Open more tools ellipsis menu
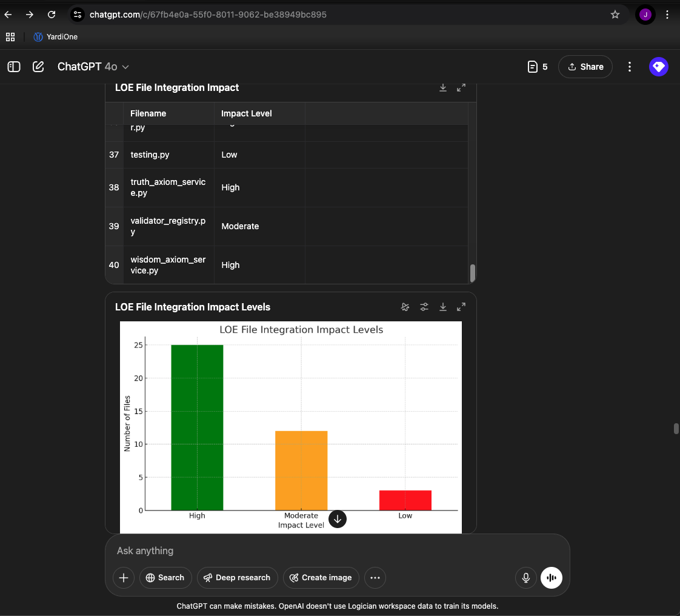 (375, 577)
